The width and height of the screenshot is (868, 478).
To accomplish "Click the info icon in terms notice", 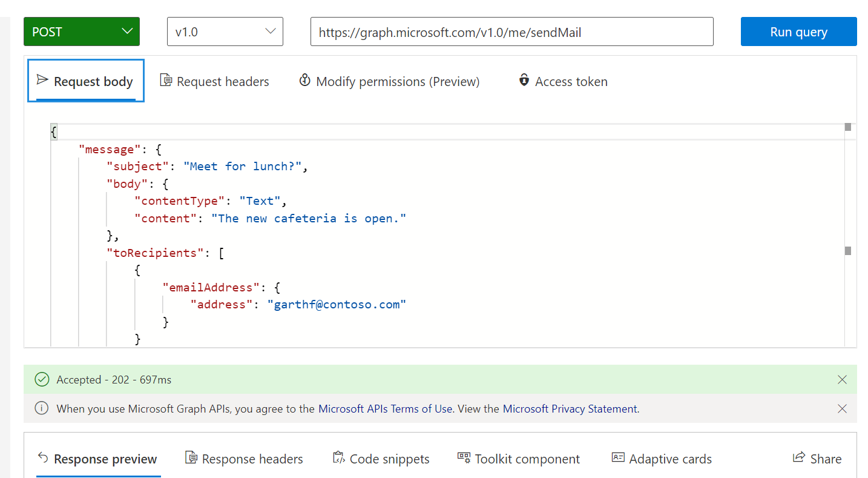I will tap(42, 408).
